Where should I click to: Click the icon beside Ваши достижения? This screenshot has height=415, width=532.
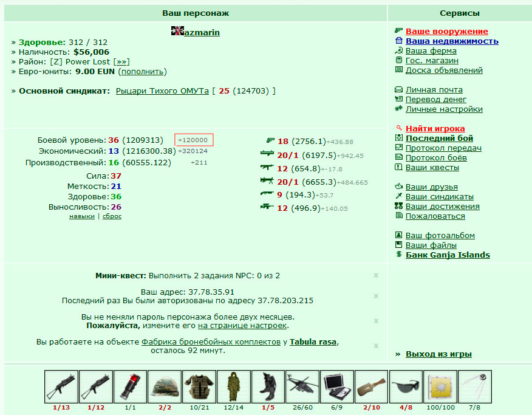pos(398,206)
